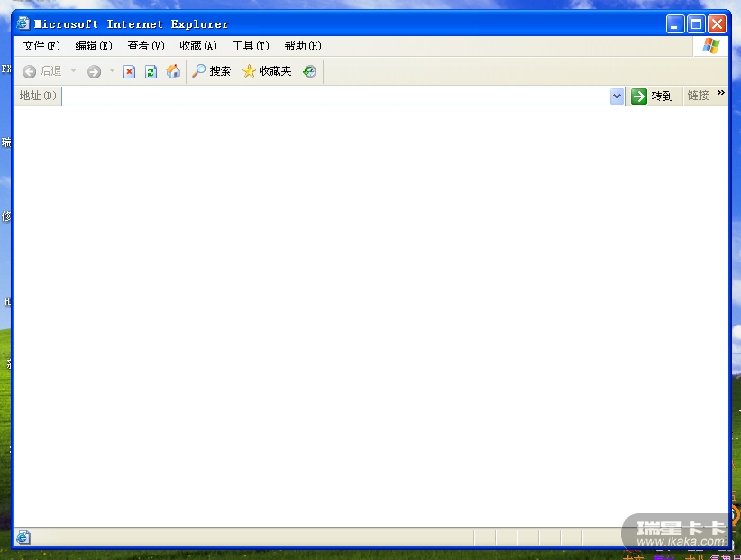Viewport: 741px width, 560px height.
Task: Close the Internet Explorer window
Action: 718,24
